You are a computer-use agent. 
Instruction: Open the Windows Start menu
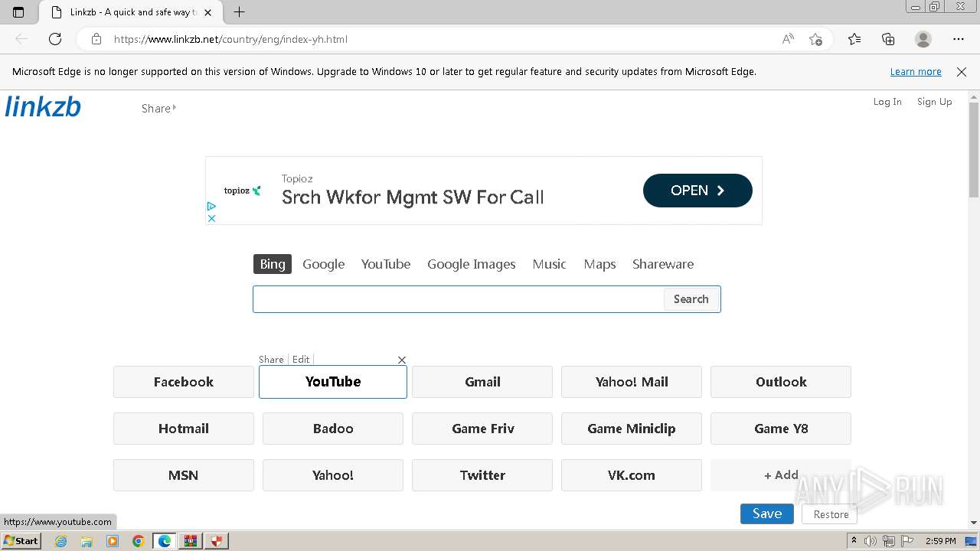pos(21,541)
